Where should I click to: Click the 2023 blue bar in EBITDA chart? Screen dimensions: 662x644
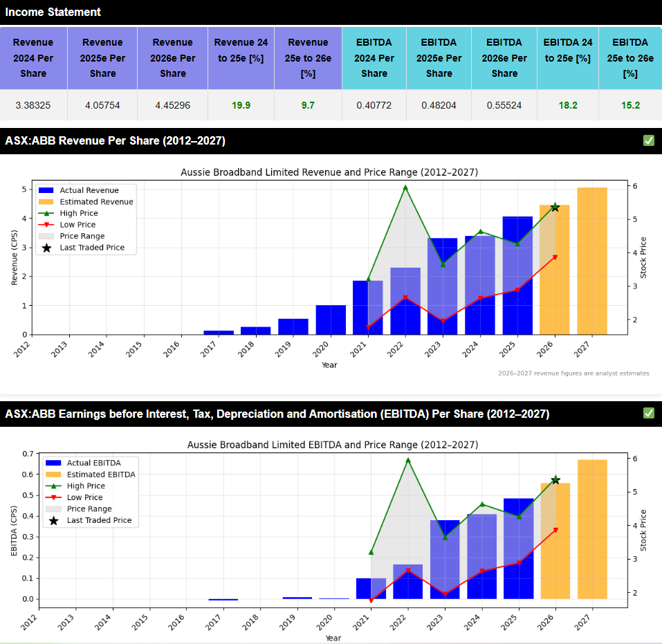445,560
